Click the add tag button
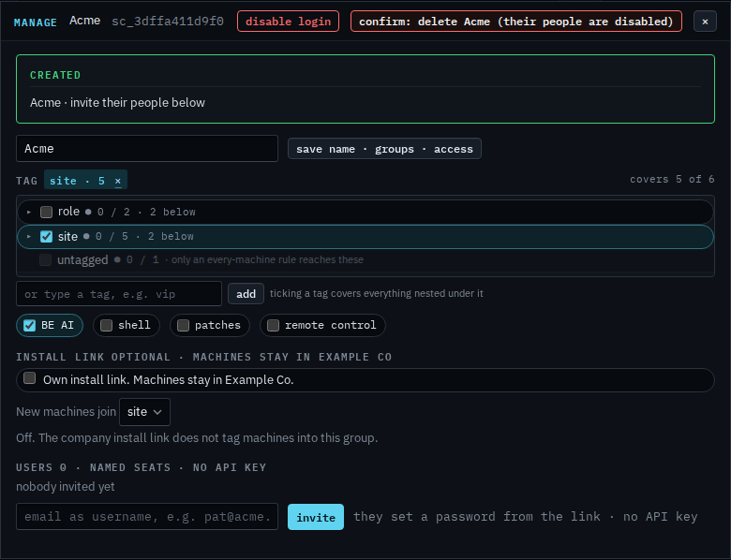 (246, 294)
